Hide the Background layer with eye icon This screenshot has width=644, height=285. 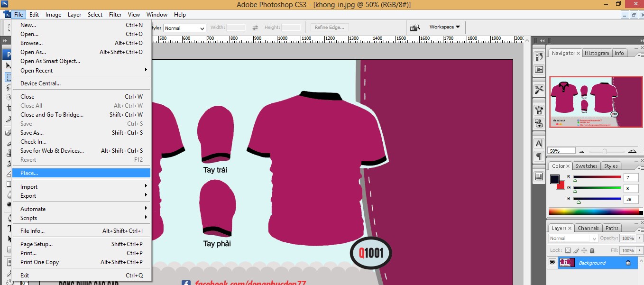(552, 263)
